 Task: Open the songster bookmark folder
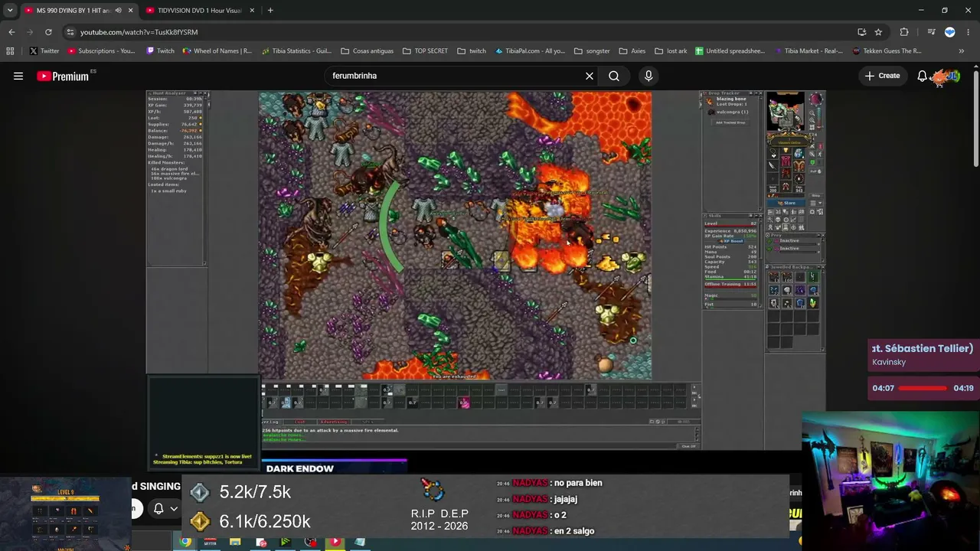(592, 51)
